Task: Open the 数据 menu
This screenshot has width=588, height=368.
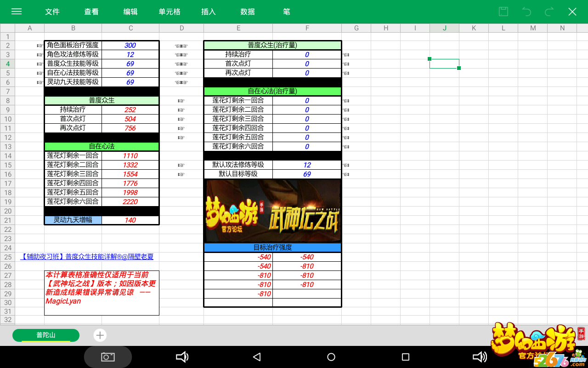Action: point(248,11)
